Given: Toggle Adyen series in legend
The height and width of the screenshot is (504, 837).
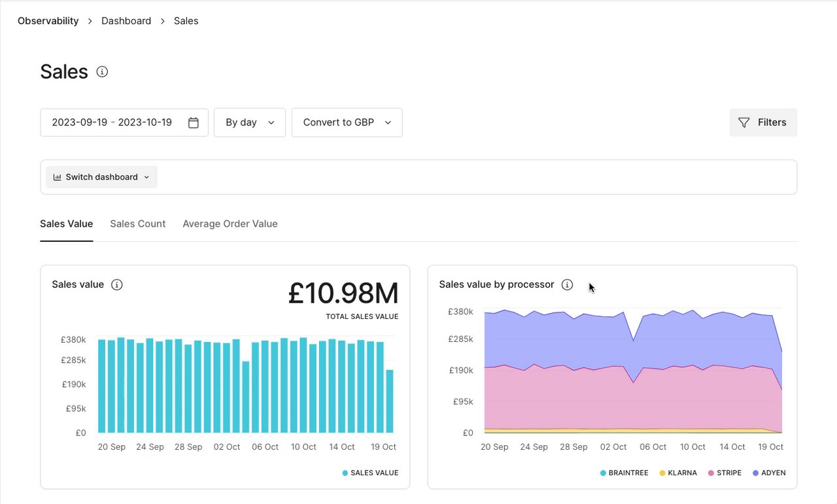Looking at the screenshot, I should [756, 473].
